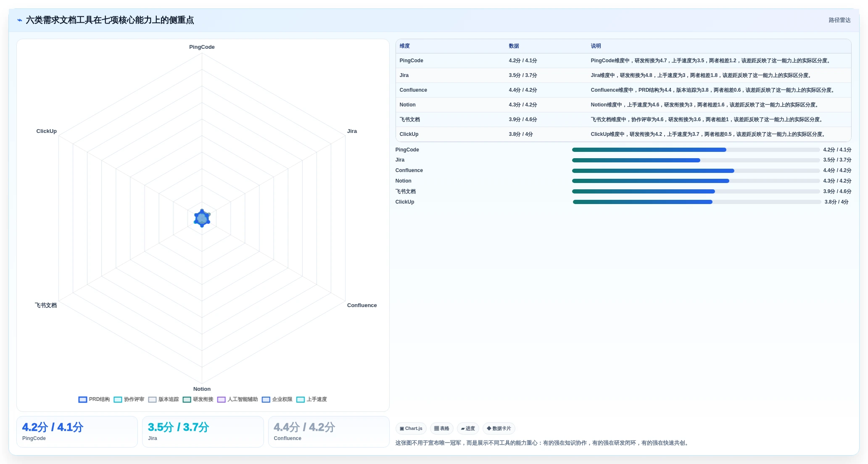Click the PingCode label in the progress list
The image size is (868, 464).
pos(407,150)
